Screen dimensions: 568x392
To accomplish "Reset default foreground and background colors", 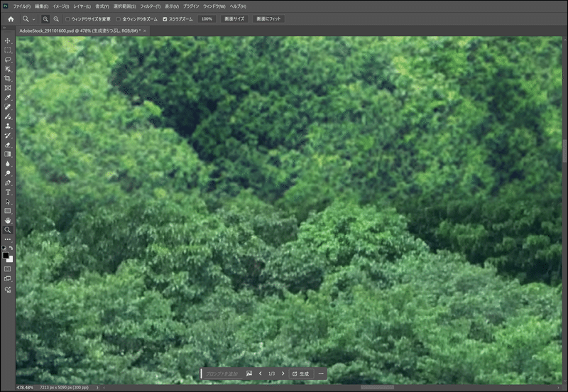I will [4, 248].
